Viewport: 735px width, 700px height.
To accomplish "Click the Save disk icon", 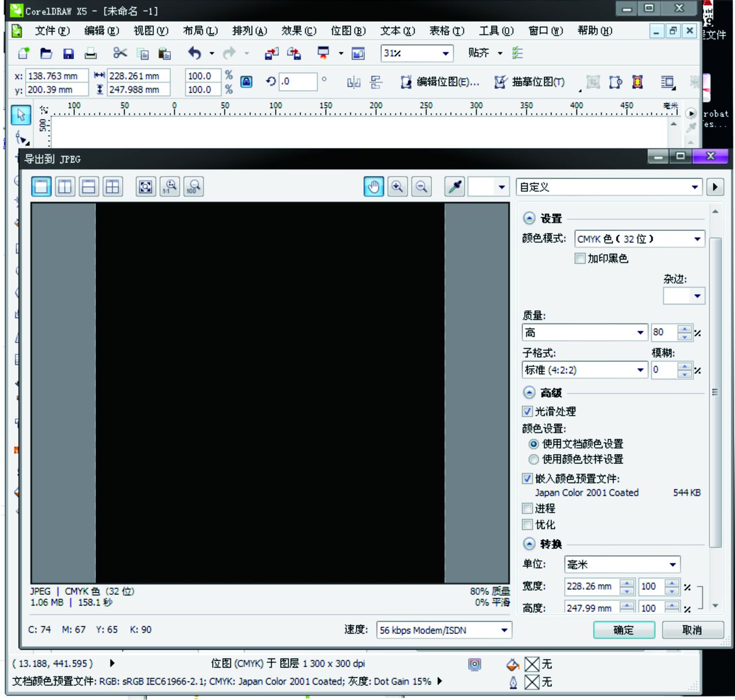I will point(68,53).
